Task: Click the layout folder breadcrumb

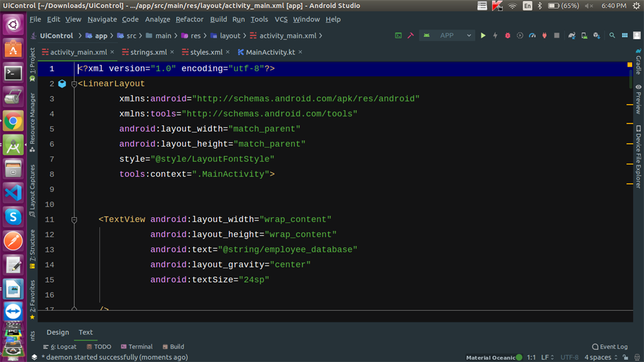Action: (x=226, y=36)
